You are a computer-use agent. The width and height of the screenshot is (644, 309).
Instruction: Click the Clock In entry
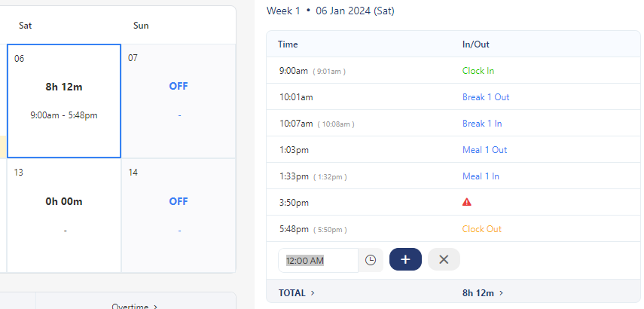click(x=478, y=71)
